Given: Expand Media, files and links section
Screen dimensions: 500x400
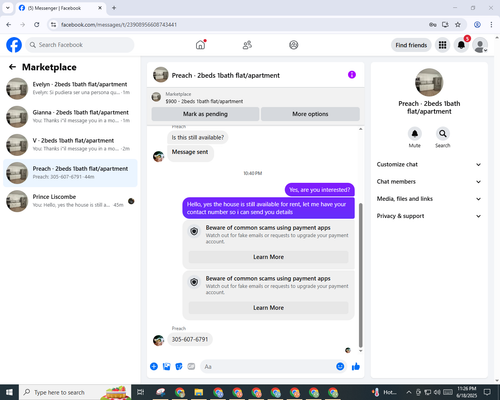Looking at the screenshot, I should pos(429,199).
